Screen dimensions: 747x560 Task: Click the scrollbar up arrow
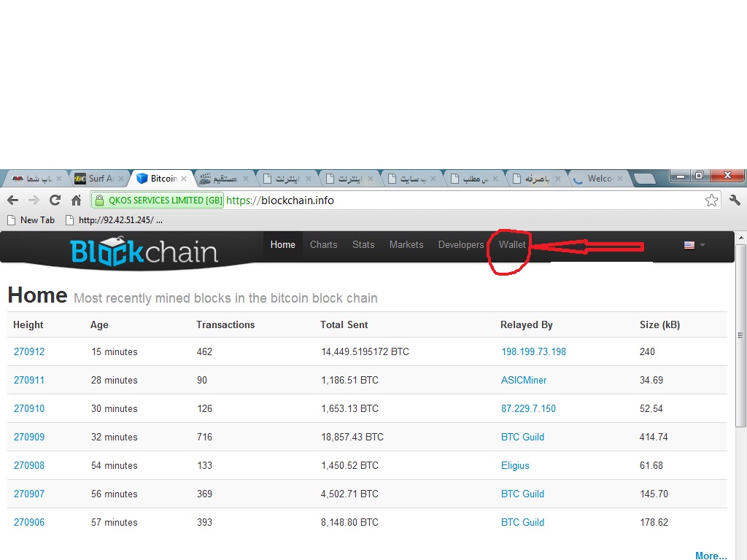coord(741,237)
